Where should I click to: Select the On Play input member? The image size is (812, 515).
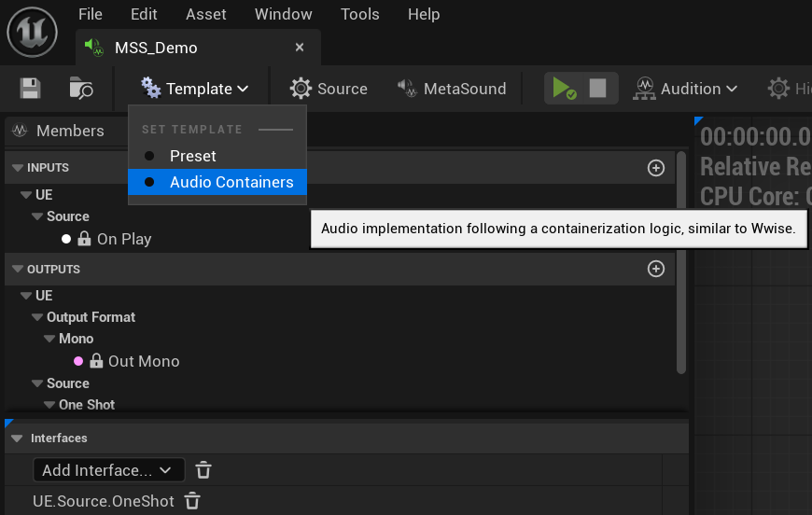(x=124, y=239)
